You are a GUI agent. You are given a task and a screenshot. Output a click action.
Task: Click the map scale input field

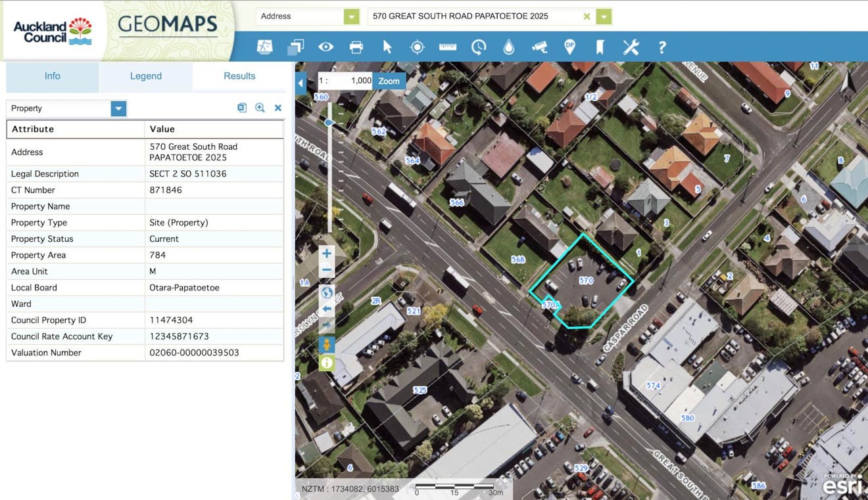point(345,81)
